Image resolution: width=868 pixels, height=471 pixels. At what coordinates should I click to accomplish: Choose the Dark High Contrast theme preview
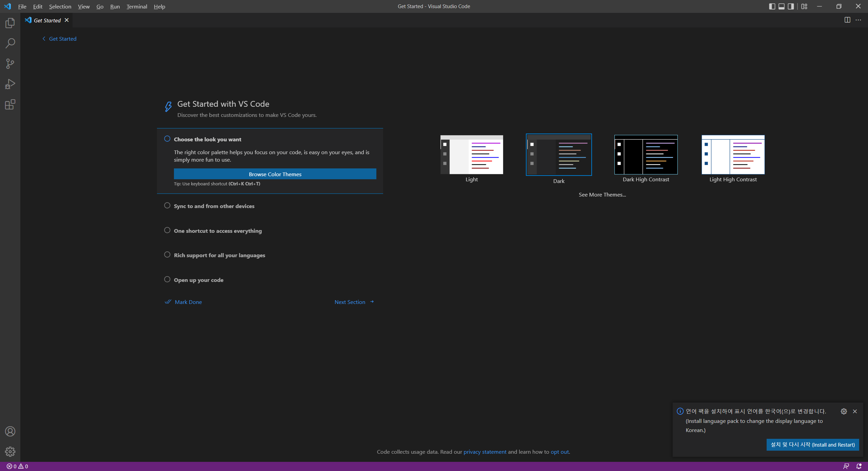646,155
